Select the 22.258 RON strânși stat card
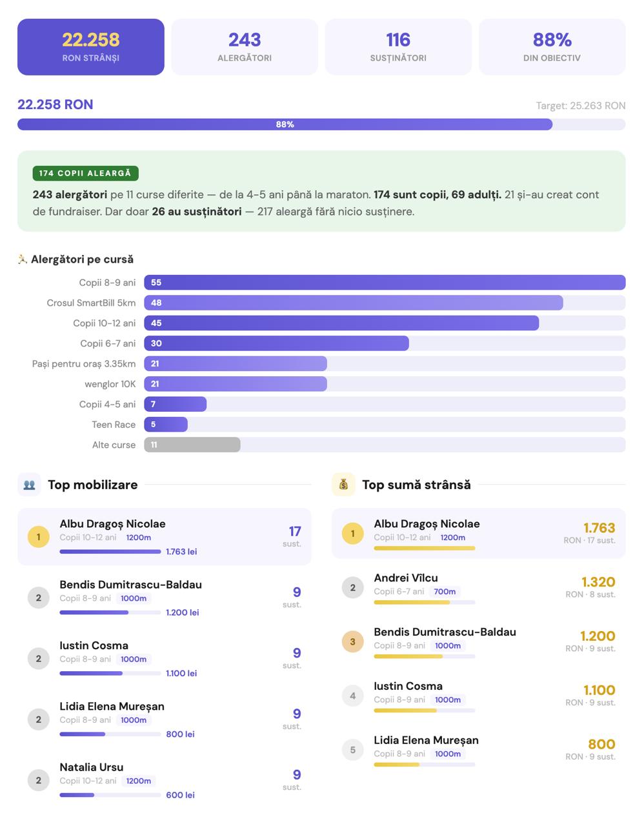This screenshot has height=826, width=644. point(91,47)
